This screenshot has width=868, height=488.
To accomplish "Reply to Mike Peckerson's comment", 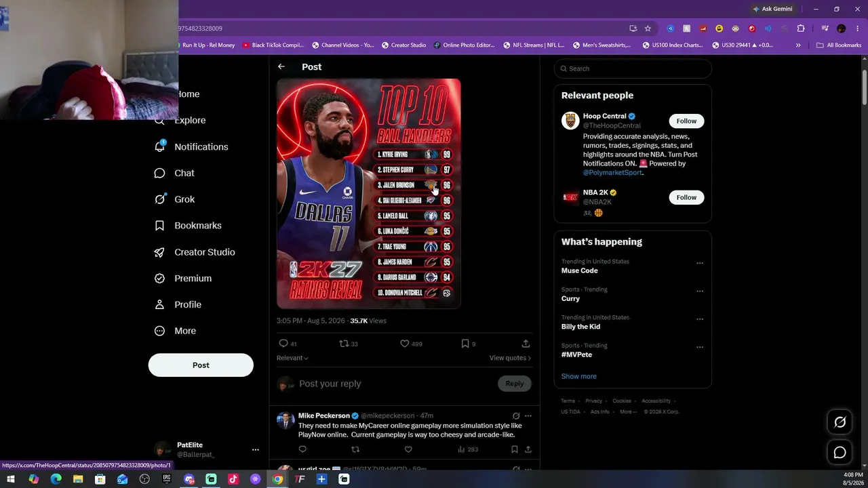I will coord(302,449).
